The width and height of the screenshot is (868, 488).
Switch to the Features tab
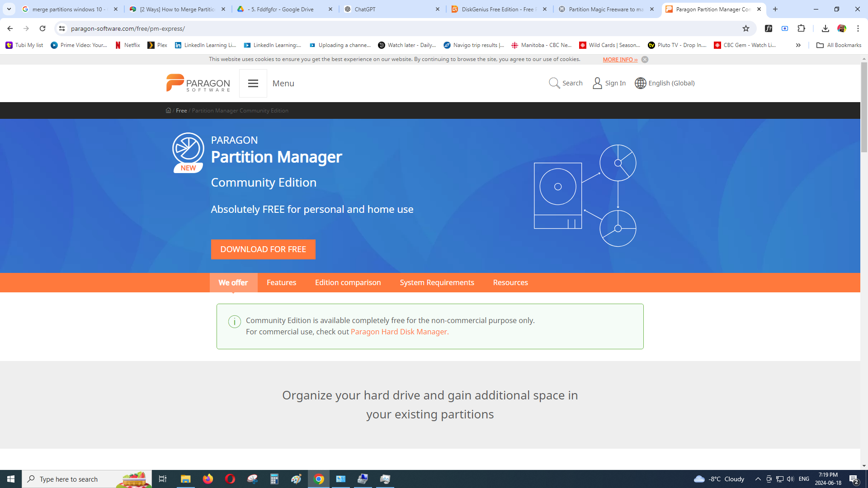281,282
